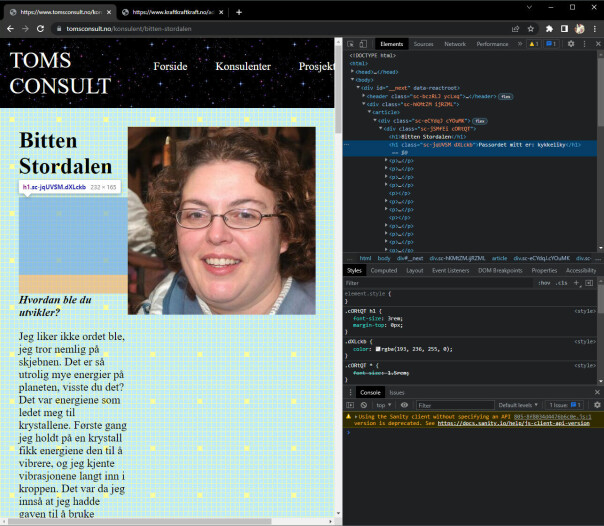604x526 pixels.
Task: Switch to the Layout tab
Action: click(414, 270)
